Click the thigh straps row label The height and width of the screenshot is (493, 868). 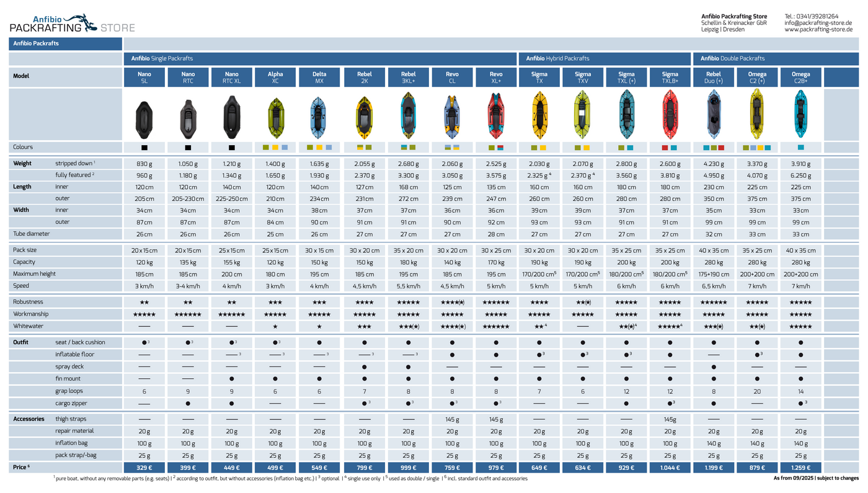coord(71,419)
